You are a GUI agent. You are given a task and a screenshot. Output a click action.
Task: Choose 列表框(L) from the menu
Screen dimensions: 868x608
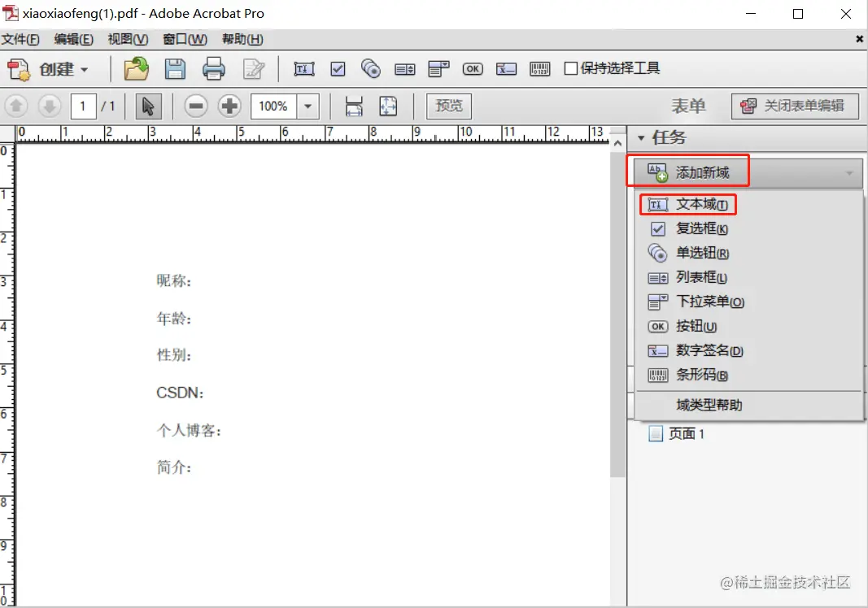[x=749, y=277]
